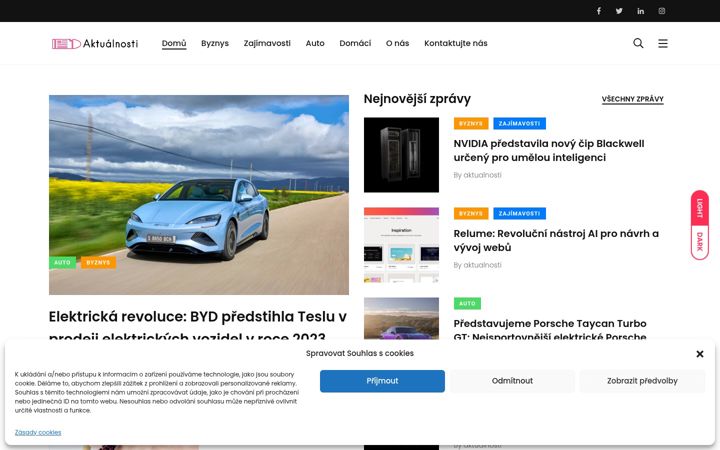Switch to LIGHT theme mode
The image size is (720, 450).
click(699, 208)
